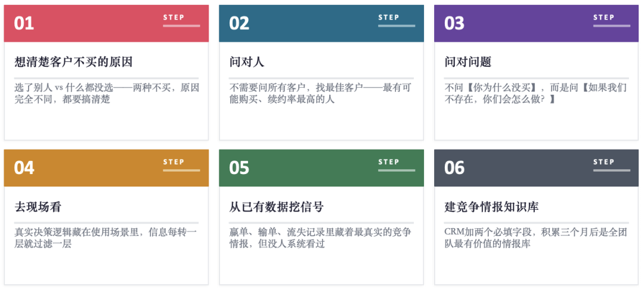Click the purple 03 step header

536,23
